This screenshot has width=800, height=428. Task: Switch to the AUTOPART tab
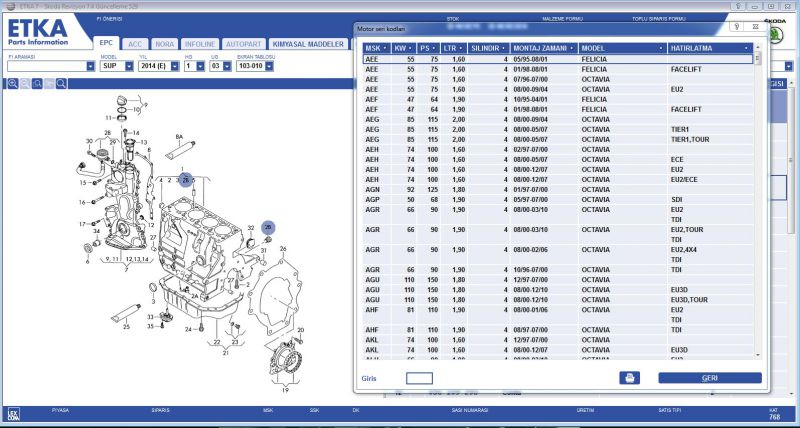(244, 44)
